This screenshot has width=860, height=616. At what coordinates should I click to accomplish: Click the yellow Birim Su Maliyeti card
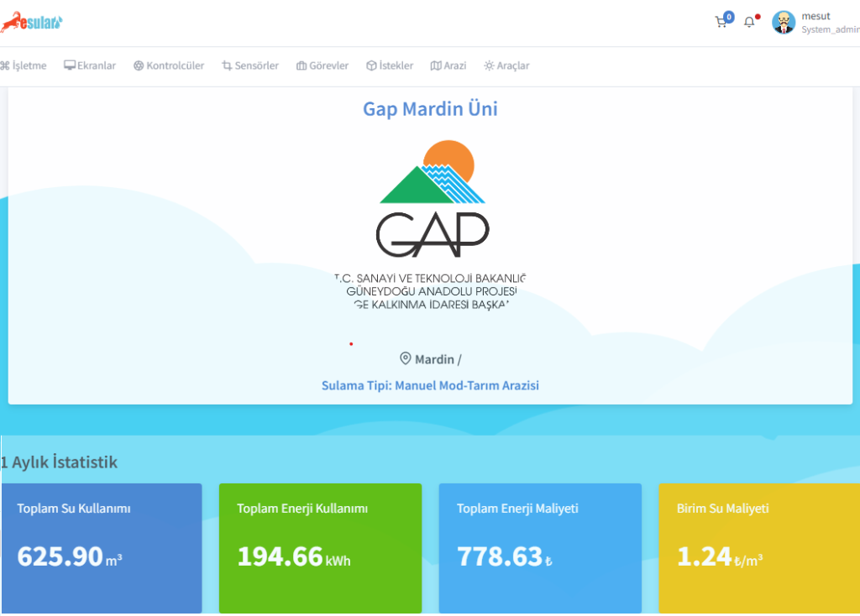coord(758,546)
